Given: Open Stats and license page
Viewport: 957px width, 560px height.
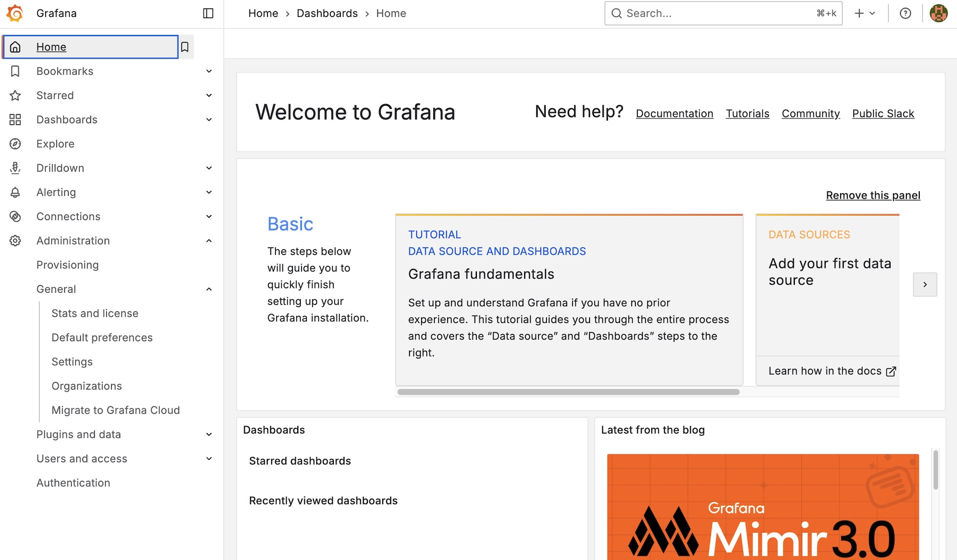Looking at the screenshot, I should [95, 313].
